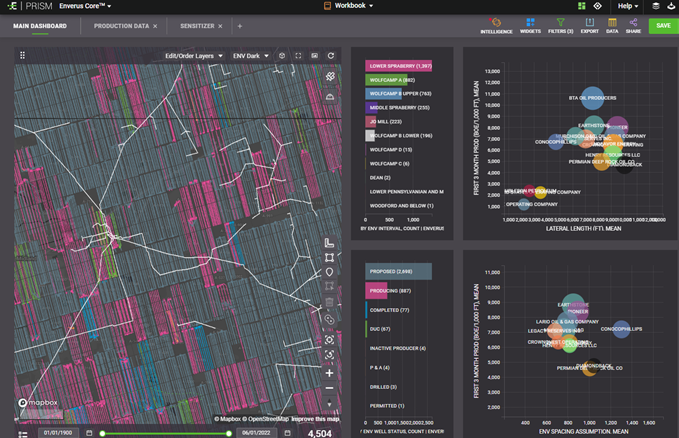The image size is (679, 438).
Task: Select the Producing (887) status bar
Action: click(376, 291)
